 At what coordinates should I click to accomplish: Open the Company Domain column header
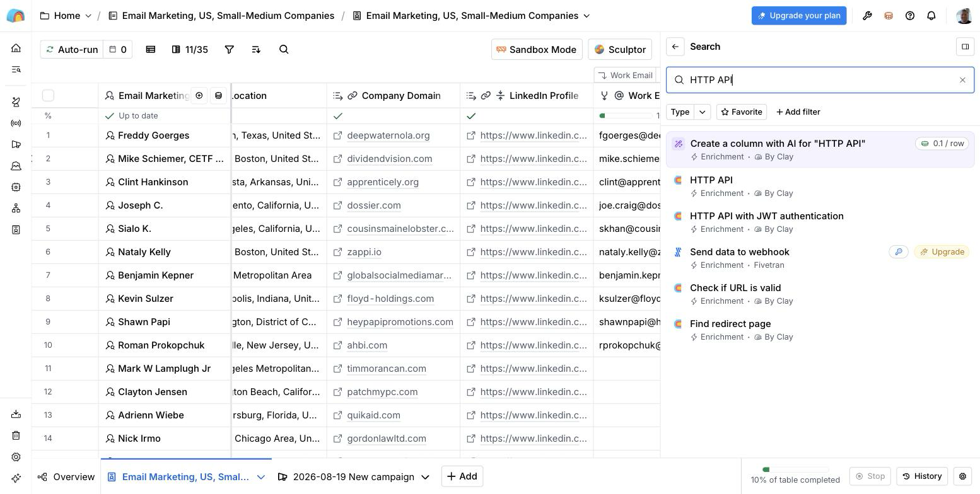click(394, 96)
